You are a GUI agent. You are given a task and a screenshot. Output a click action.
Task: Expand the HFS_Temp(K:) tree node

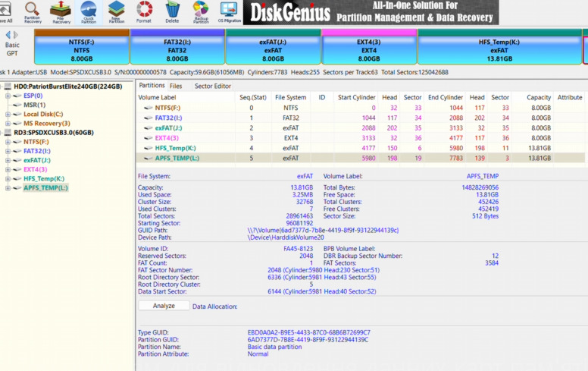point(8,179)
